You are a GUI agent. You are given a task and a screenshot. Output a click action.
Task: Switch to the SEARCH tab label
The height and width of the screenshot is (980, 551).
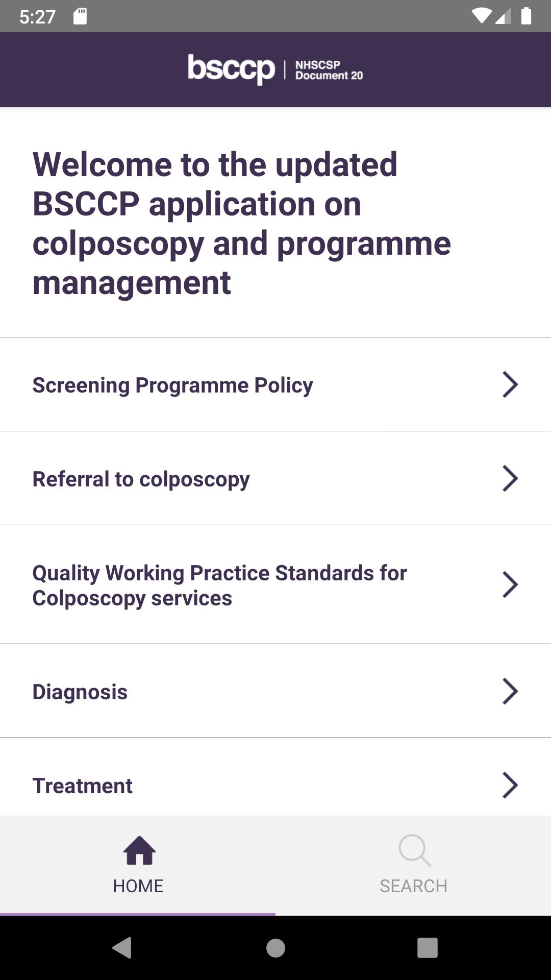413,886
